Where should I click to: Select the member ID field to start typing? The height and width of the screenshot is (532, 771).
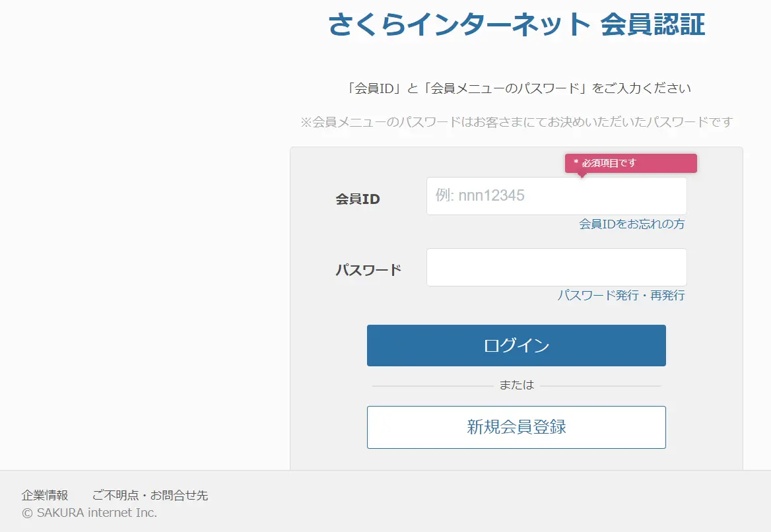(556, 195)
